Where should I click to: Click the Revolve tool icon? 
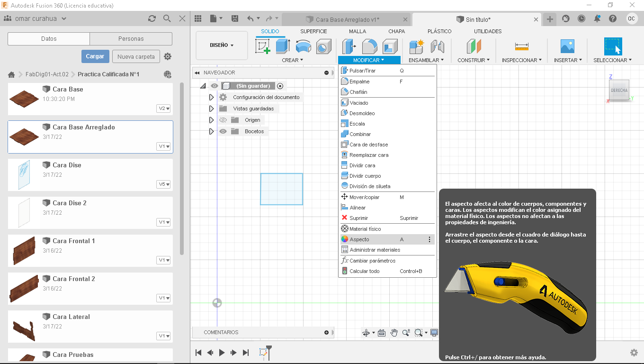[303, 46]
